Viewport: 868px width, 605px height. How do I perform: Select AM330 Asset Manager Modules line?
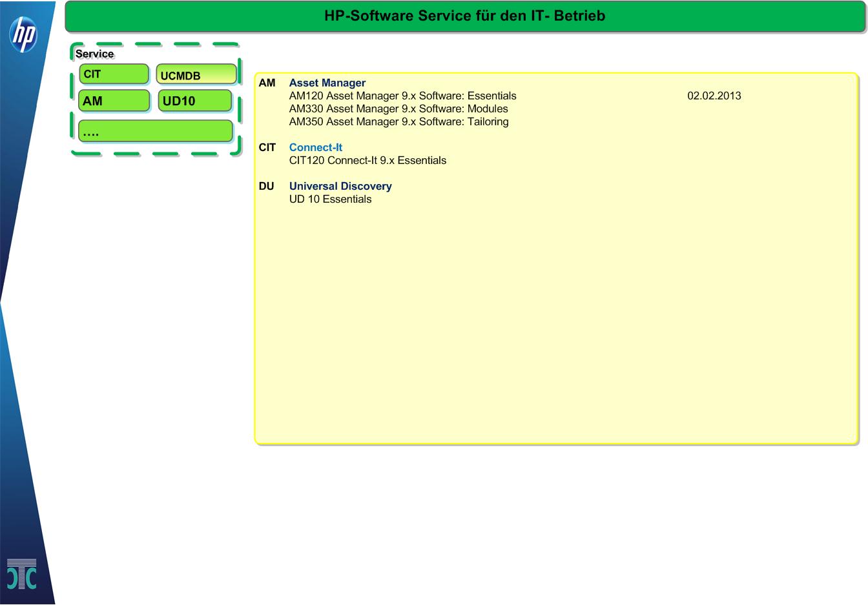pos(398,108)
